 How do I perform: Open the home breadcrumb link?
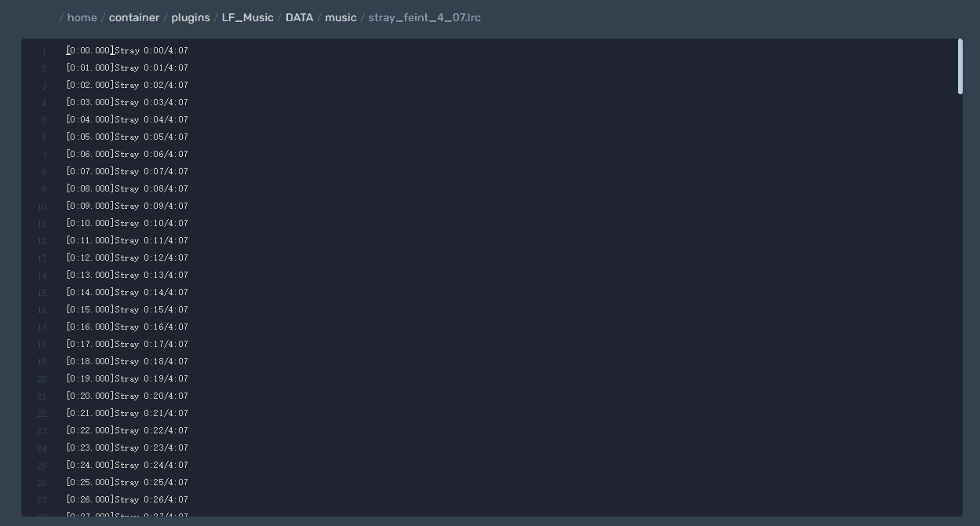(82, 17)
